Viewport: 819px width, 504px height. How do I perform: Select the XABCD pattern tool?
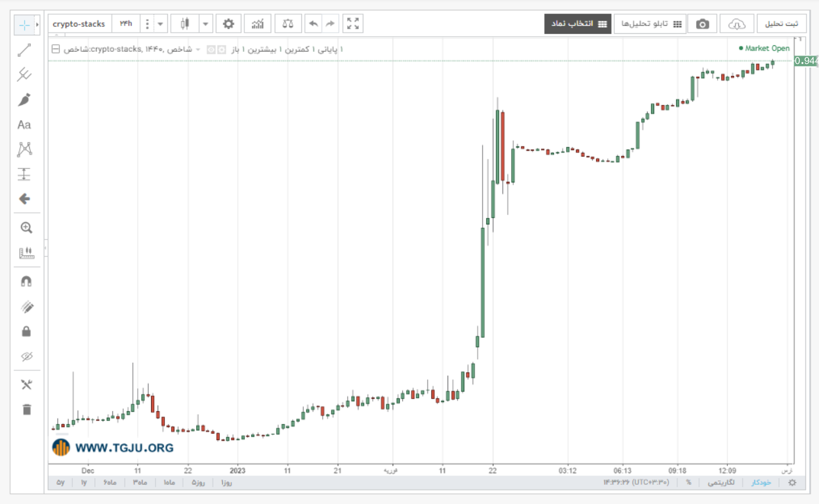(24, 149)
